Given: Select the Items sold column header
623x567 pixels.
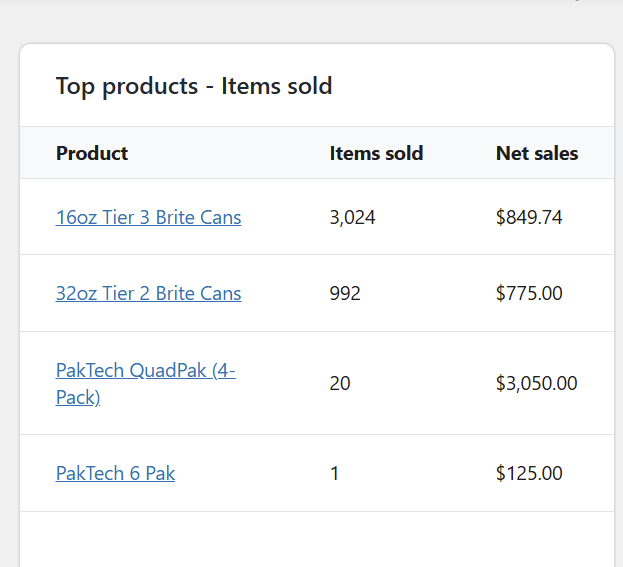Looking at the screenshot, I should (376, 154).
